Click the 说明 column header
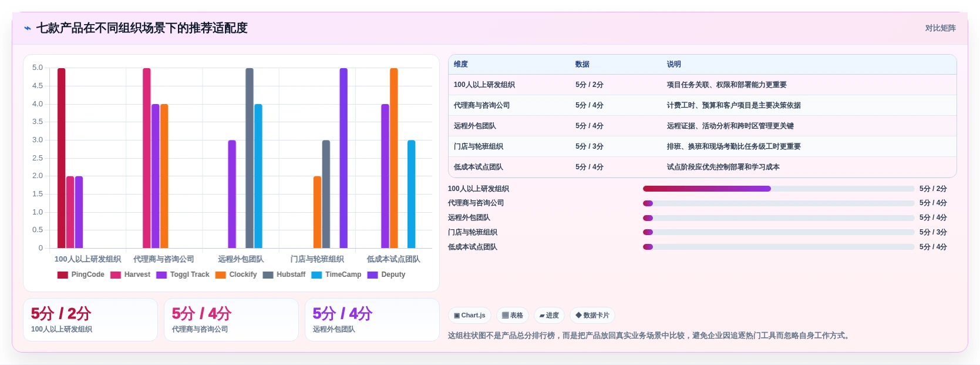980x365 pixels. pos(674,65)
